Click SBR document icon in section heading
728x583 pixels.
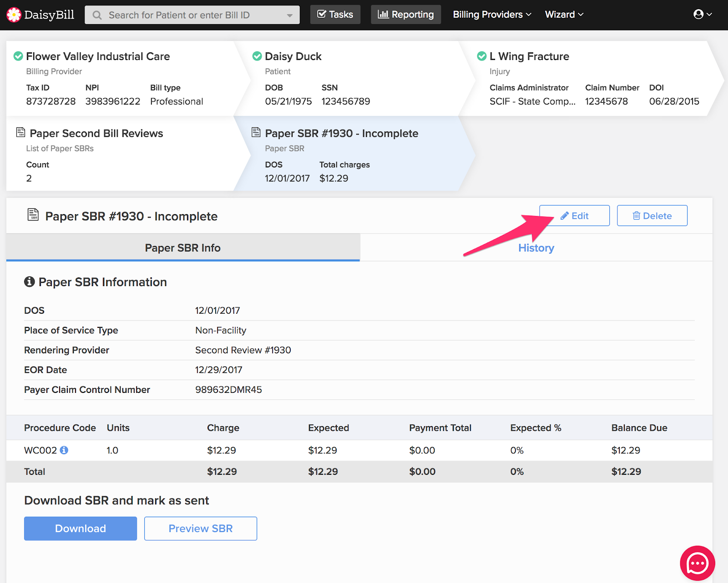click(33, 214)
